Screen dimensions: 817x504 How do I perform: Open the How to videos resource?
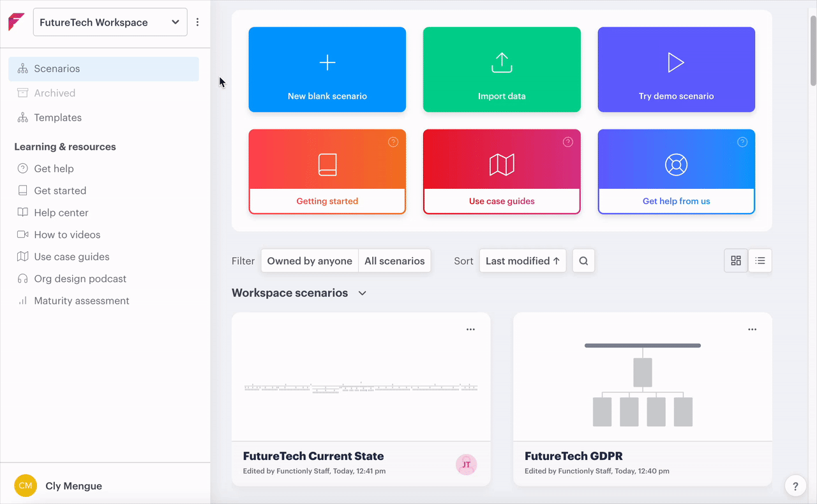click(67, 234)
